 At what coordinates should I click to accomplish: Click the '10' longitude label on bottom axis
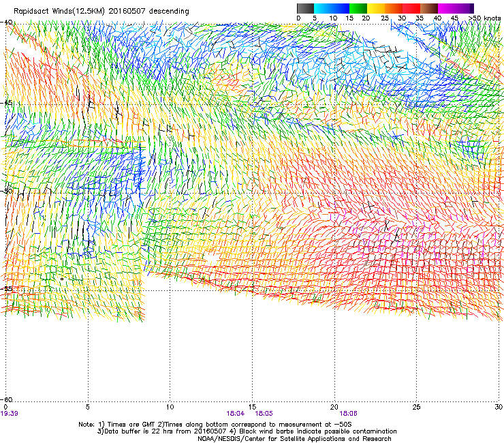click(170, 407)
